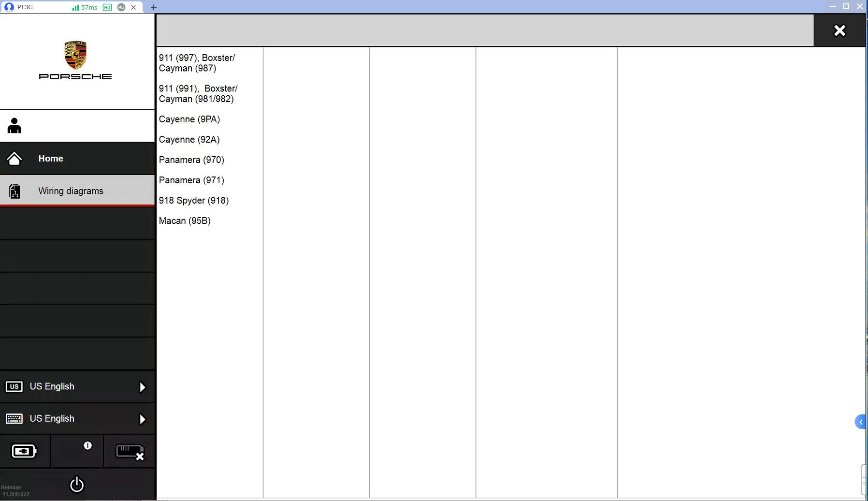Open Panamera (971) wiring diagrams
This screenshot has width=868, height=501.
[191, 180]
